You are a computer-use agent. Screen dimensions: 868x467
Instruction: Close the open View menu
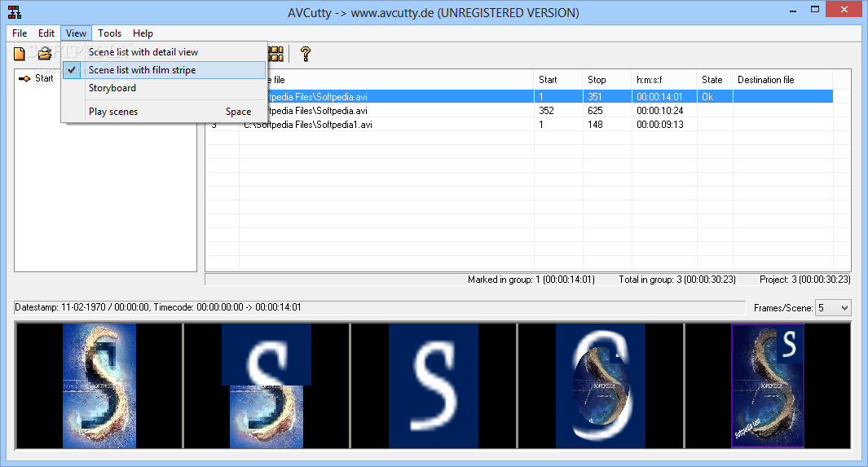click(x=76, y=33)
